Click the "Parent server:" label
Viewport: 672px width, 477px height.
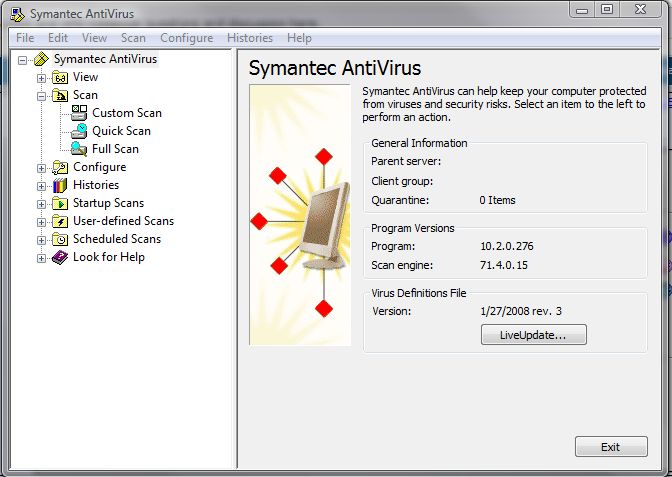pyautogui.click(x=406, y=162)
